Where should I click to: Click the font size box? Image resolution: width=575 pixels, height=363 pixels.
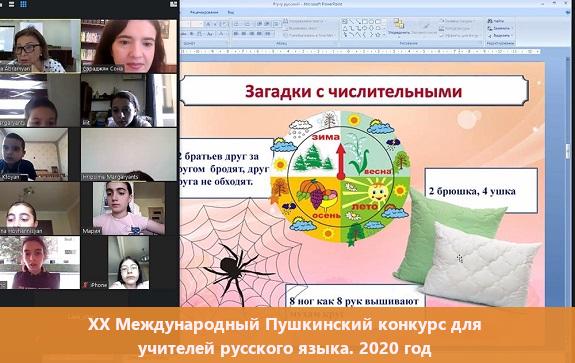[197, 24]
